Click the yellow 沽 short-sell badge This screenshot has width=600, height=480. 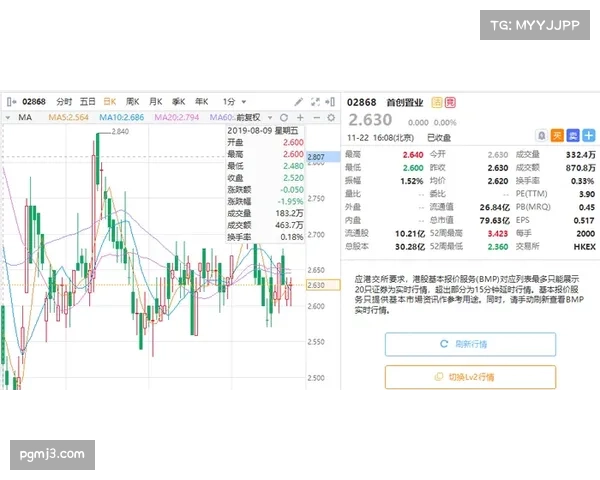coord(437,103)
